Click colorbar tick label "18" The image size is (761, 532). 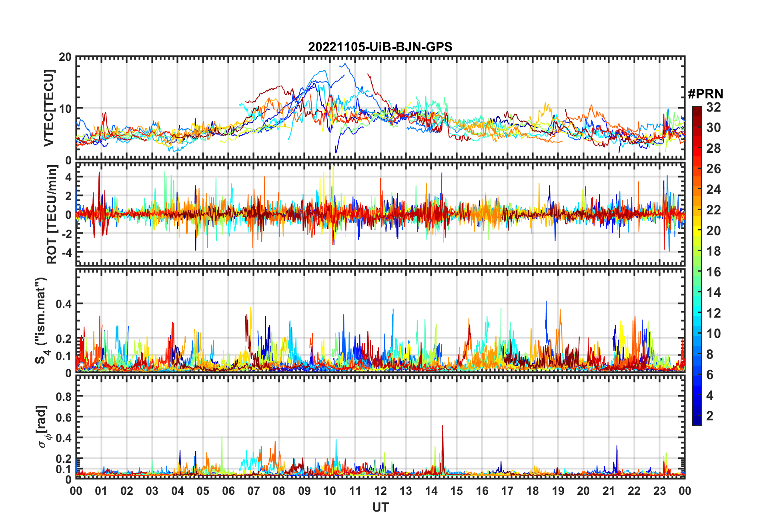point(713,251)
